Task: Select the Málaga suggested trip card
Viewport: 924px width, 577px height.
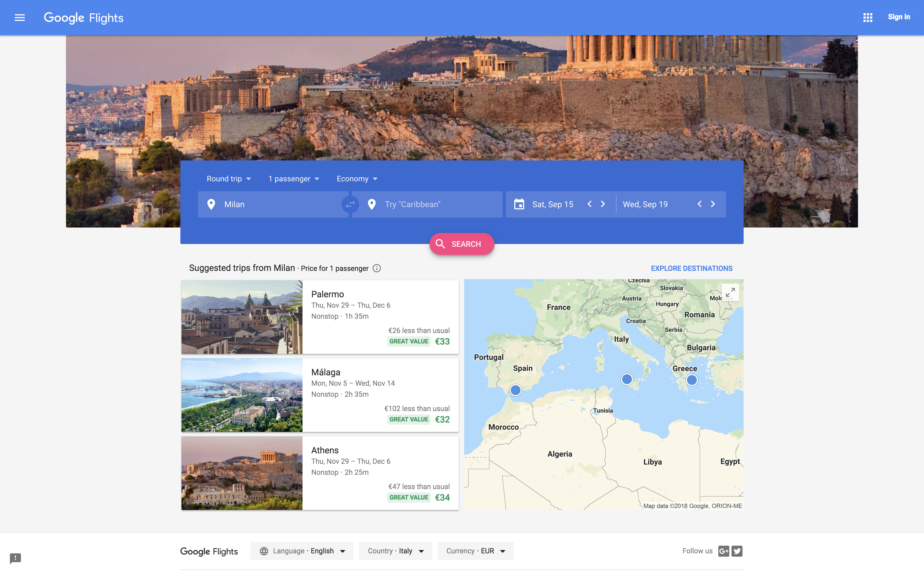Action: pos(320,395)
